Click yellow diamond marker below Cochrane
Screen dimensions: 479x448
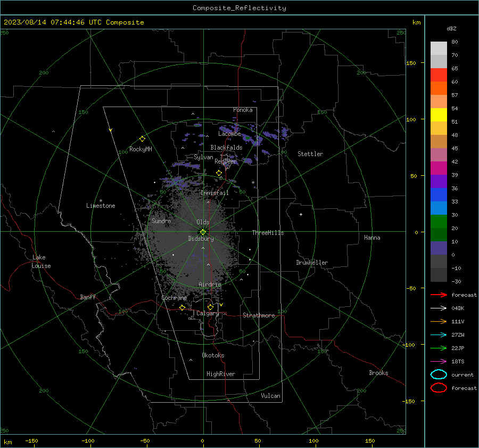point(182,307)
